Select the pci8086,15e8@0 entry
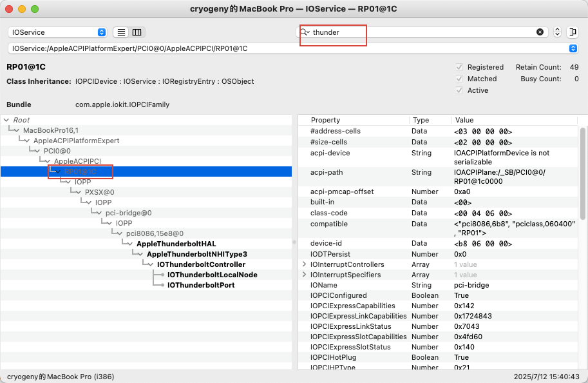 tap(155, 233)
